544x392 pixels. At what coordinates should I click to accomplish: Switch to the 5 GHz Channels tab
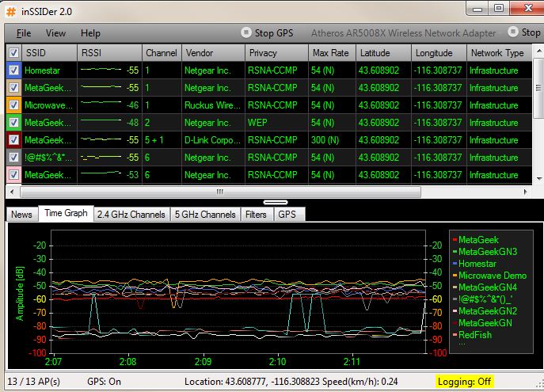[x=205, y=214]
